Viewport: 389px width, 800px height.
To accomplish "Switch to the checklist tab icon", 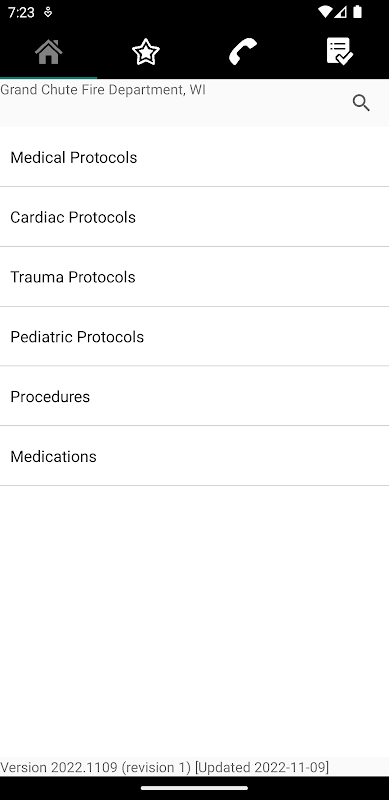I will (339, 52).
